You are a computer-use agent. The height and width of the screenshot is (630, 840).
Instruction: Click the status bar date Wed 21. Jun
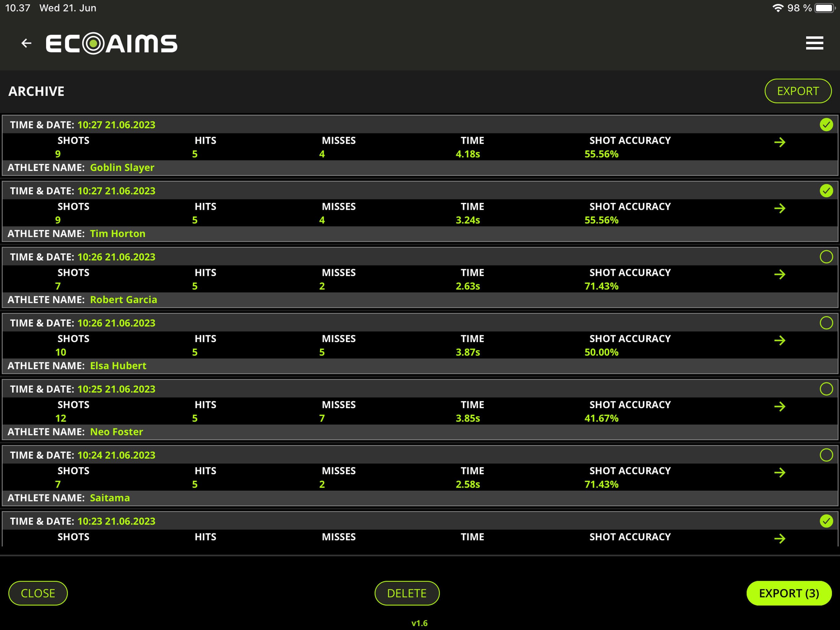click(68, 8)
